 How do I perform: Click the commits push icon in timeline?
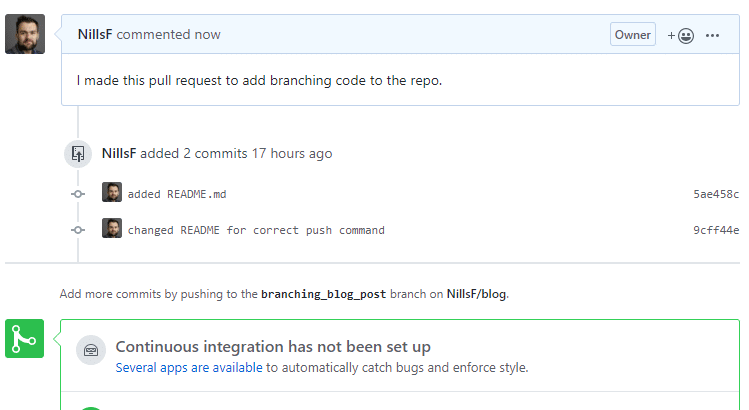[x=78, y=154]
